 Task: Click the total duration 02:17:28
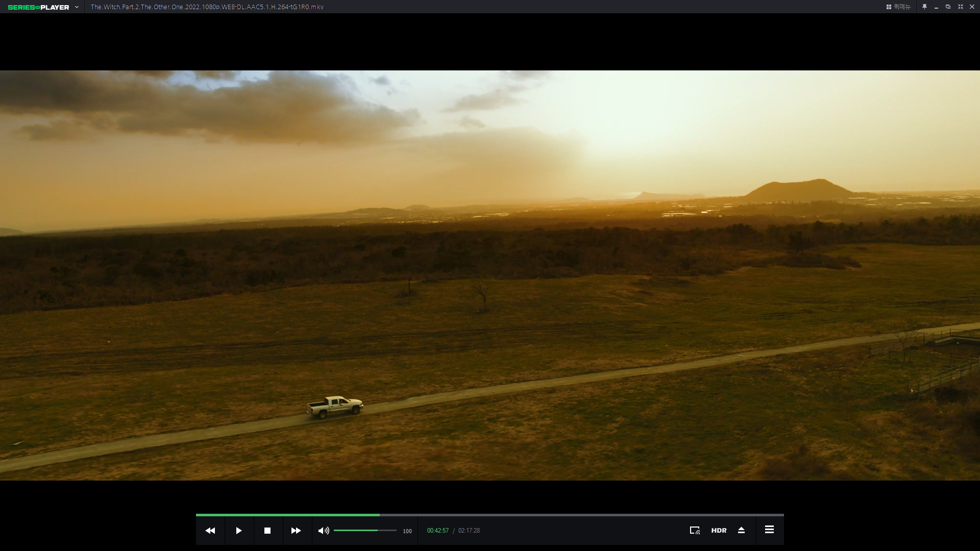click(469, 531)
